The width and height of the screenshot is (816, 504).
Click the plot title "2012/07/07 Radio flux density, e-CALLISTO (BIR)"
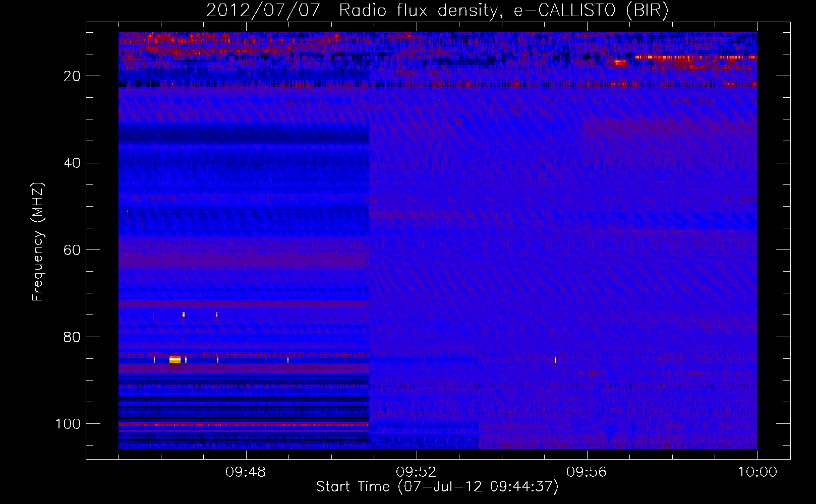(x=437, y=11)
